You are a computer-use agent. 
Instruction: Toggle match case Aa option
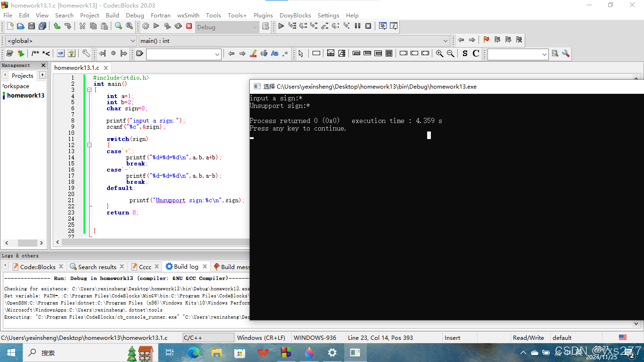point(275,54)
